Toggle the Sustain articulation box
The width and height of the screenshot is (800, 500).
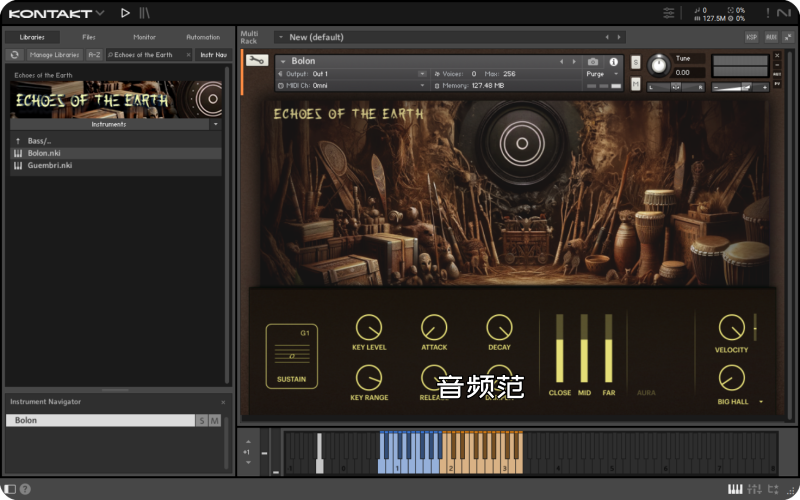(292, 356)
